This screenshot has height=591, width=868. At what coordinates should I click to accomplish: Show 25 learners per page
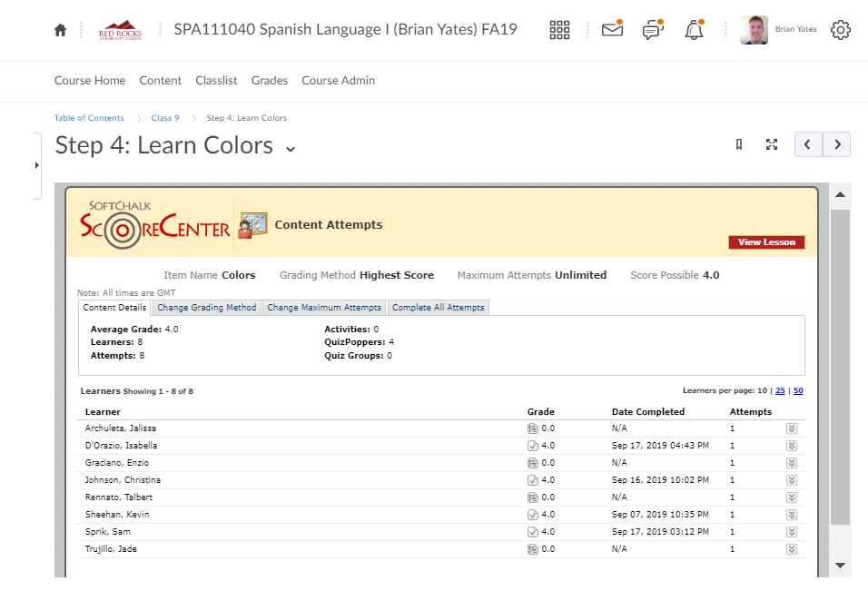point(780,390)
